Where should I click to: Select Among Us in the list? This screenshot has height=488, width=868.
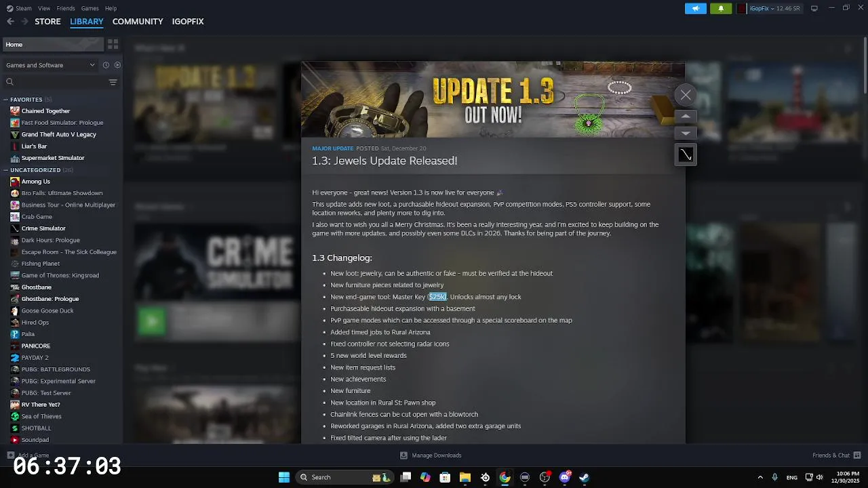click(35, 182)
